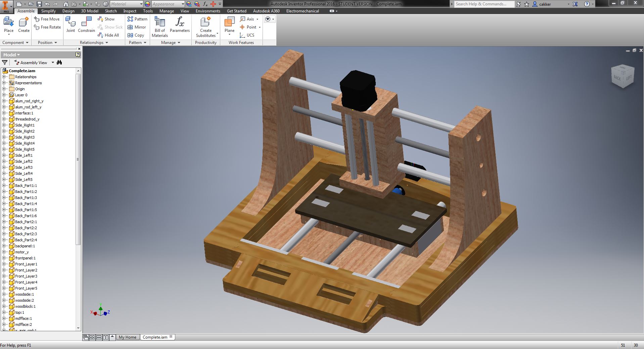Switch to the Simplify ribbon tab

[x=48, y=11]
